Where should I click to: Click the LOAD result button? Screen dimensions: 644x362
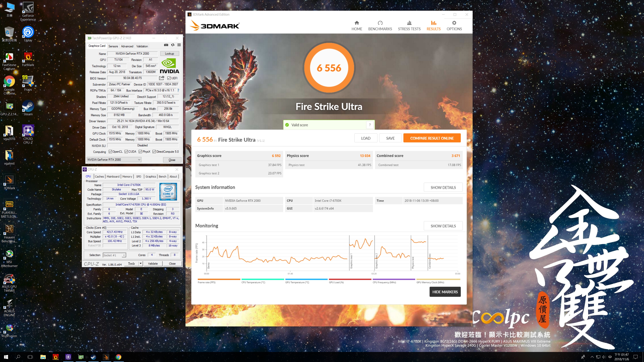coord(365,138)
